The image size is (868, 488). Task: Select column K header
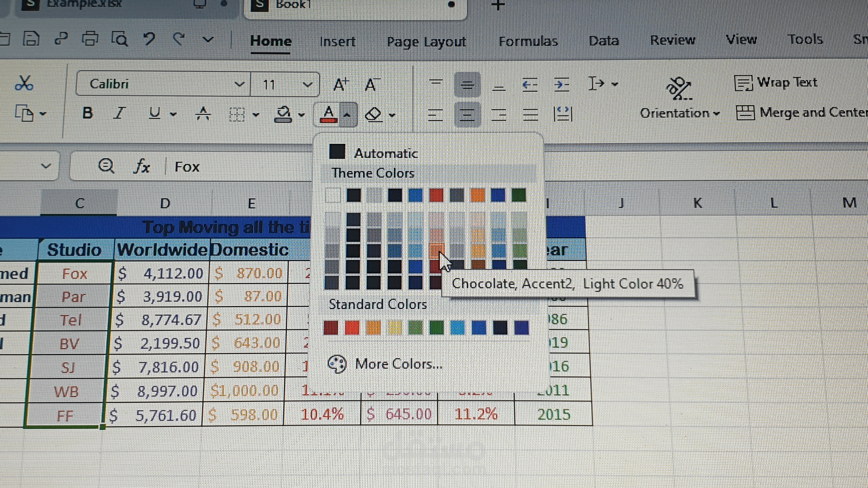(x=697, y=203)
